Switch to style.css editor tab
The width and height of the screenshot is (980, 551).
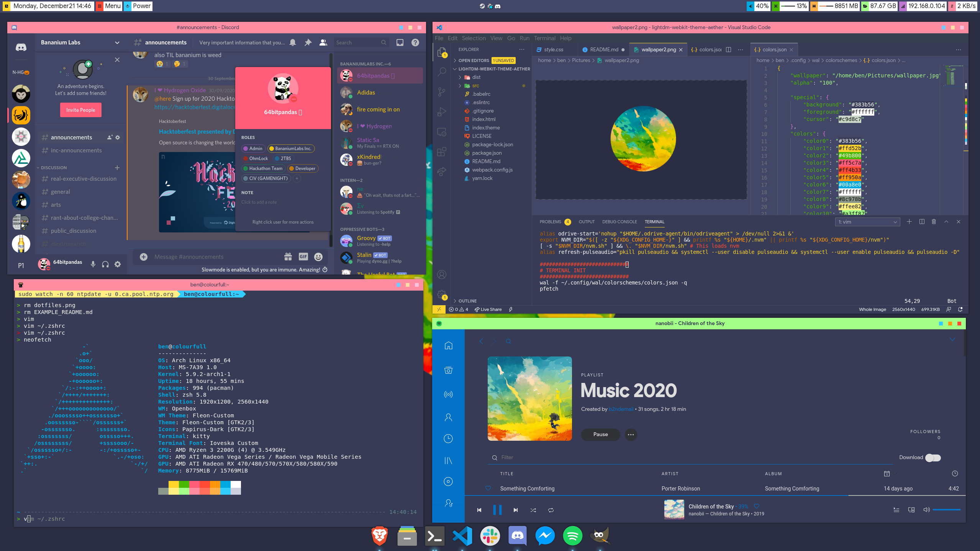(x=553, y=49)
